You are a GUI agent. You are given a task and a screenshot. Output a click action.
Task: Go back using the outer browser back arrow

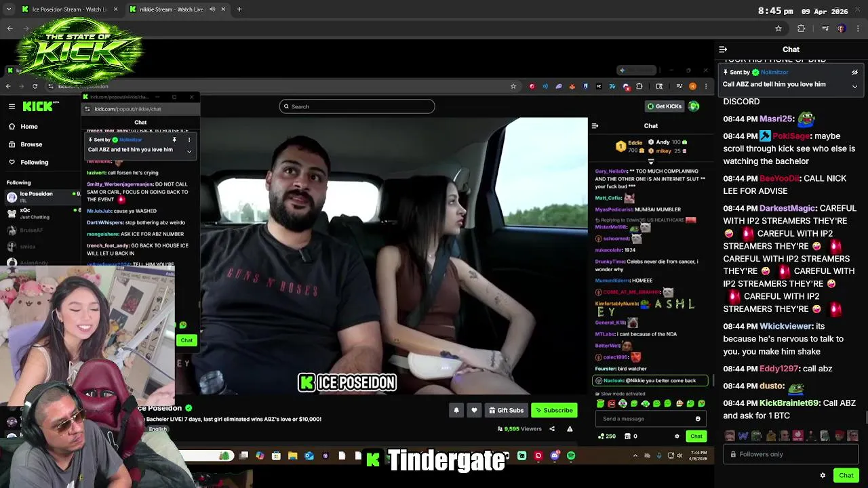click(x=9, y=28)
